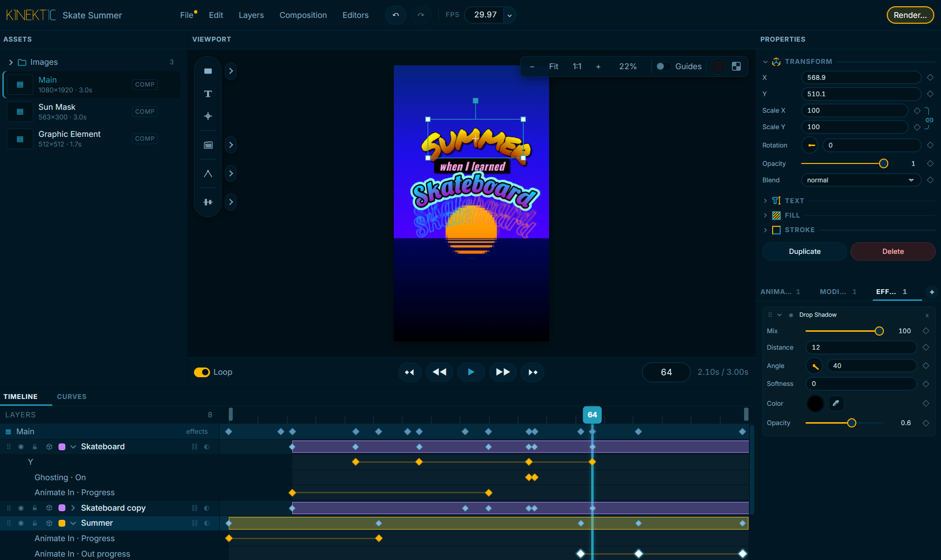
Task: Toggle the Loop switch
Action: pyautogui.click(x=202, y=372)
